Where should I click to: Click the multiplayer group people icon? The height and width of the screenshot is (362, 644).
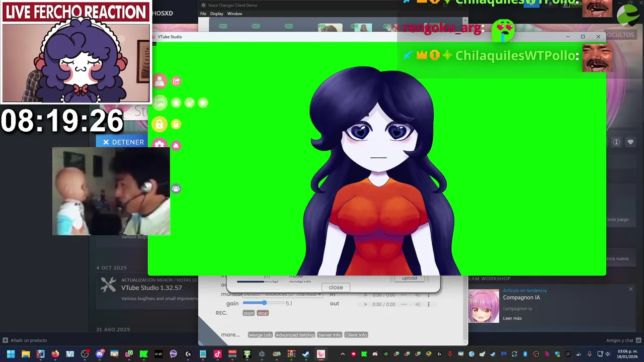click(176, 189)
